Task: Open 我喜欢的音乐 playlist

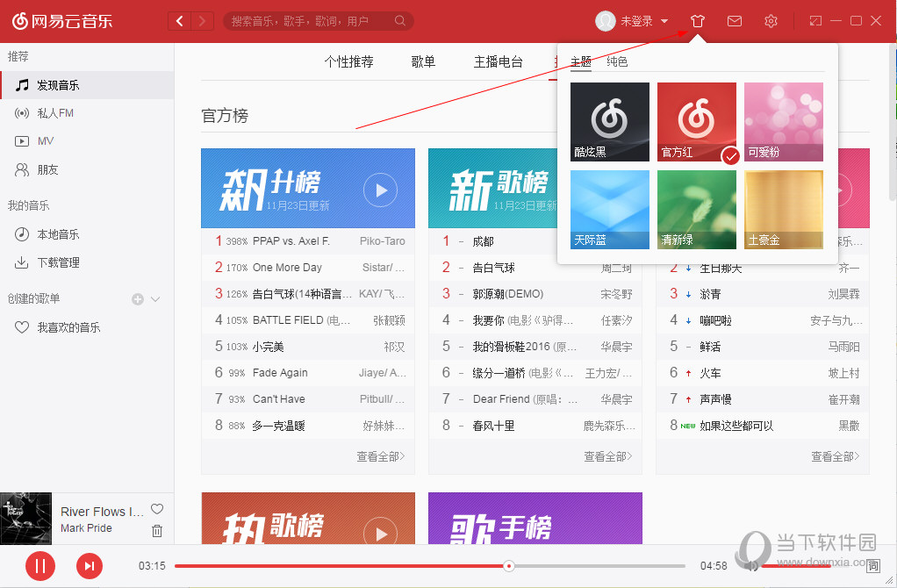Action: click(87, 327)
